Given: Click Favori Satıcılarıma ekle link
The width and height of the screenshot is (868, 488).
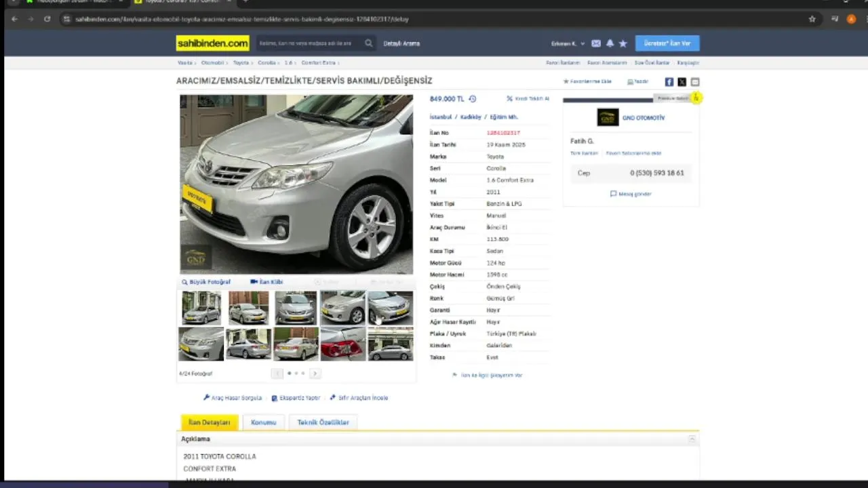Looking at the screenshot, I should coord(633,153).
